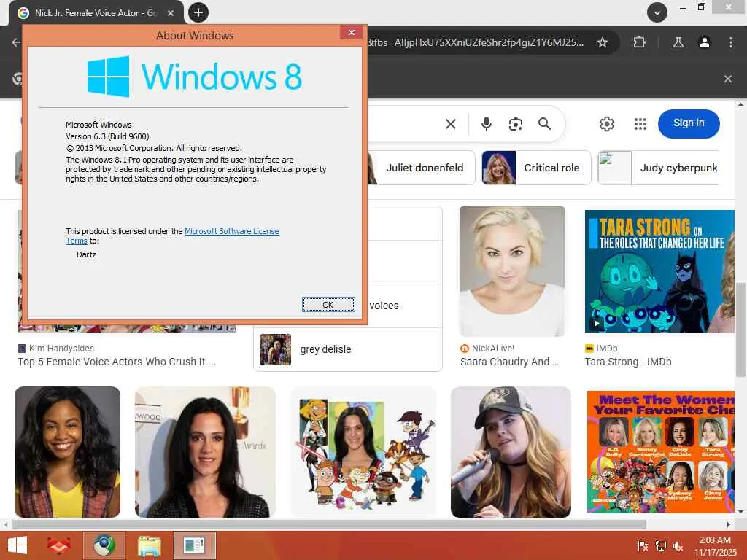This screenshot has width=747, height=560.
Task: Open the Windows Start button
Action: pyautogui.click(x=18, y=545)
